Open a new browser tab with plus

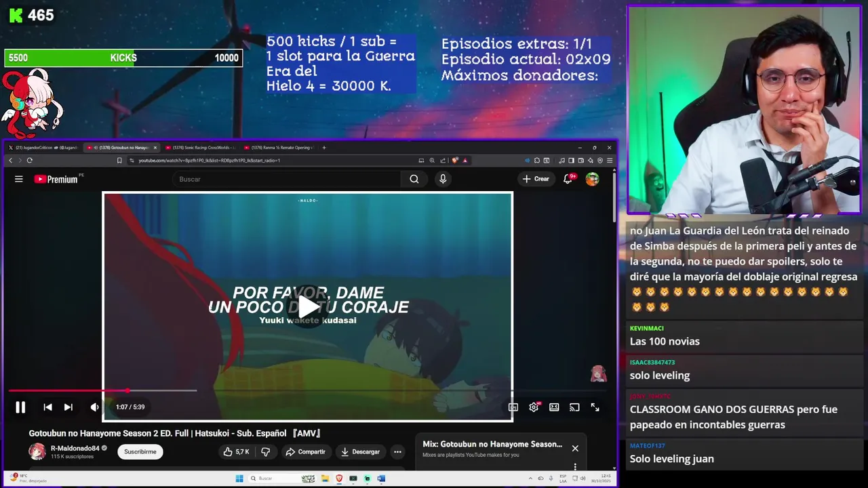point(324,147)
